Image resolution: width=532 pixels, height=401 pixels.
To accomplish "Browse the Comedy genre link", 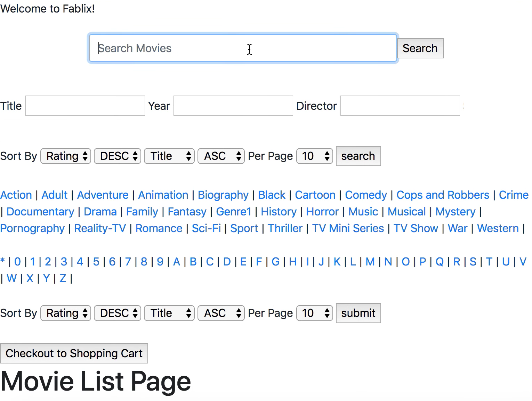I will 366,195.
